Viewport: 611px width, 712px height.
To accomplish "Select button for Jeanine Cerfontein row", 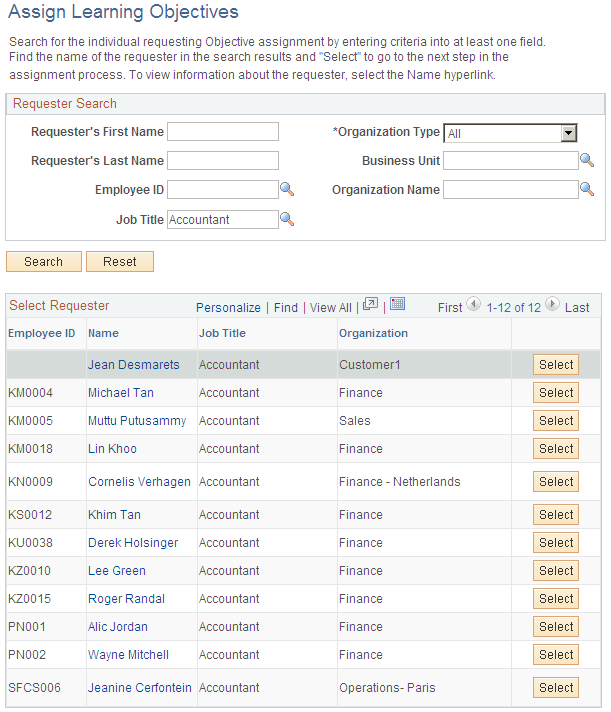I will pyautogui.click(x=556, y=688).
